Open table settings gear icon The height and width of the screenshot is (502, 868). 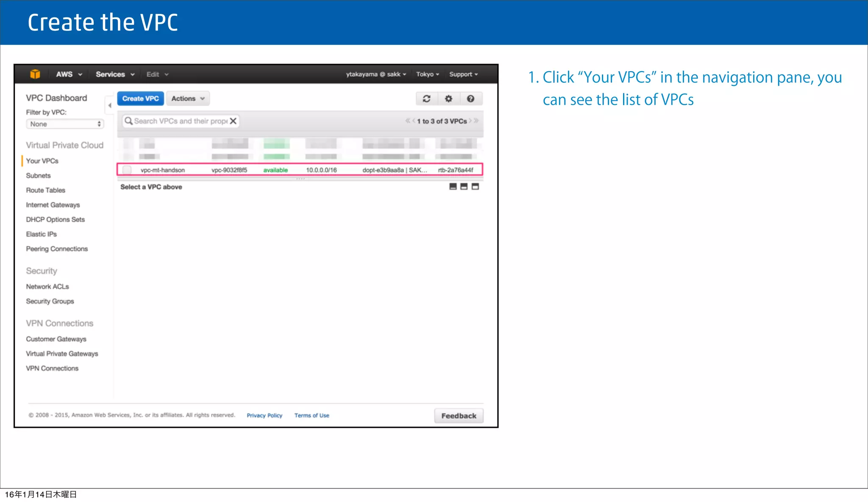pos(448,99)
